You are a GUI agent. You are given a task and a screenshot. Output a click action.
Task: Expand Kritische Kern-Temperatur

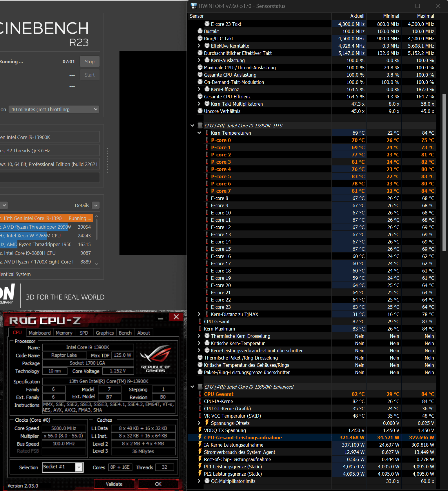pos(199,343)
